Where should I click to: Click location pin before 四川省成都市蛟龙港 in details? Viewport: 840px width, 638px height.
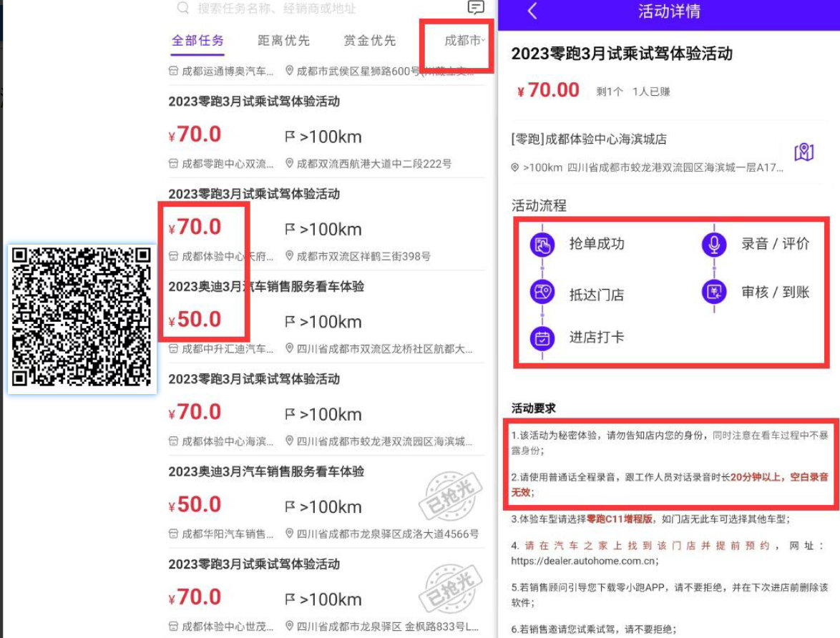click(x=515, y=167)
